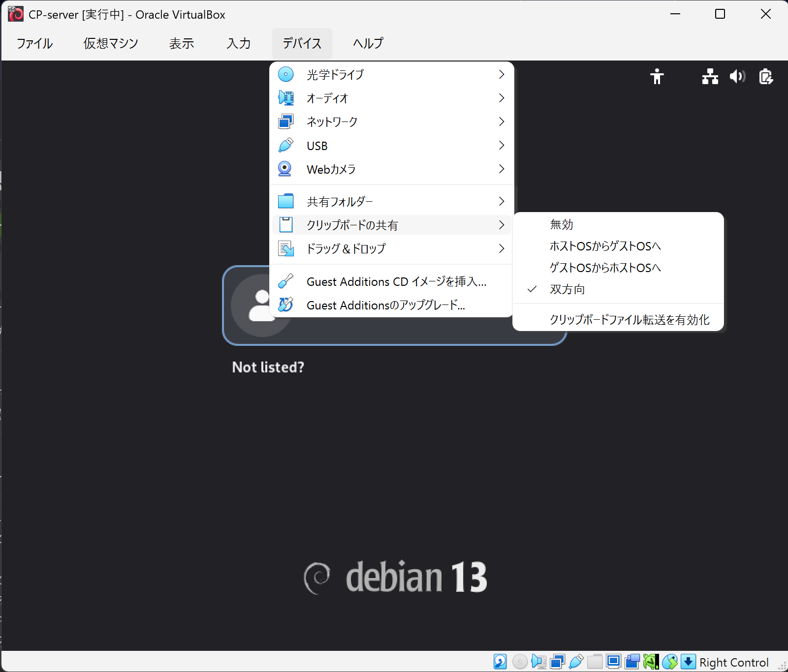This screenshot has height=672, width=788.
Task: Click the audio status bar icon
Action: [539, 662]
